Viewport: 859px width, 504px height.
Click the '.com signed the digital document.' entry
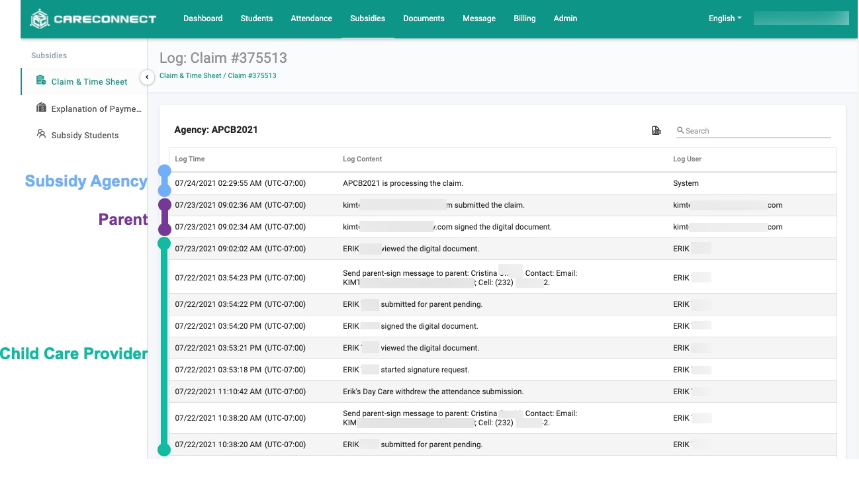point(447,227)
